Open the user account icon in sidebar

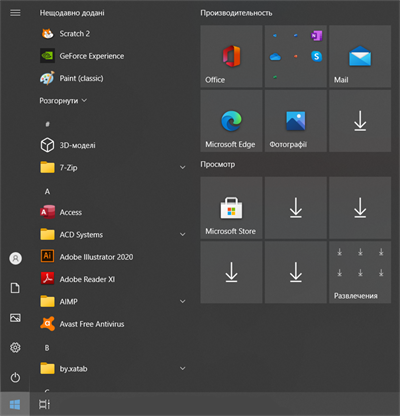(15, 258)
